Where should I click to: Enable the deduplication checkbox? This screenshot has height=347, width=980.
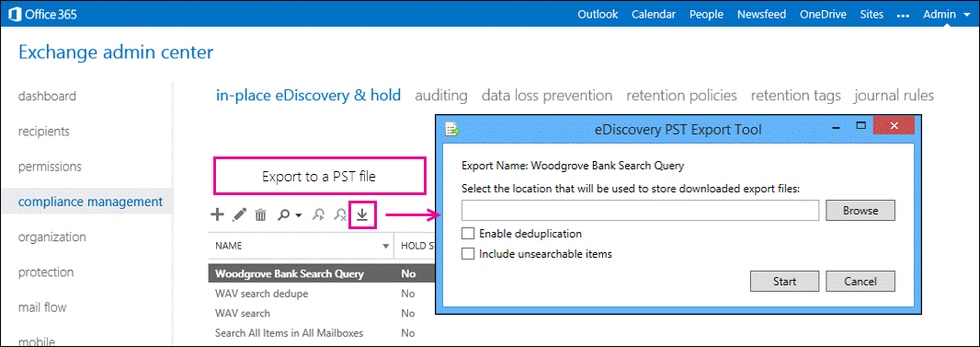coord(468,234)
